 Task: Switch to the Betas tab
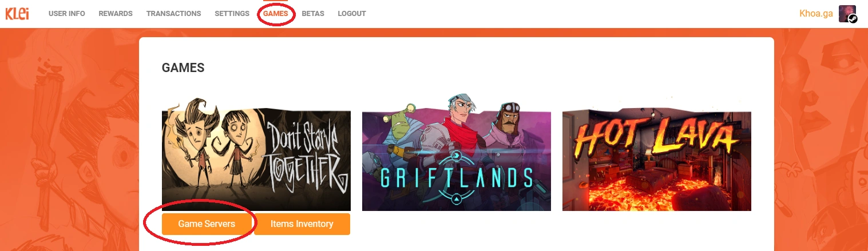click(313, 14)
